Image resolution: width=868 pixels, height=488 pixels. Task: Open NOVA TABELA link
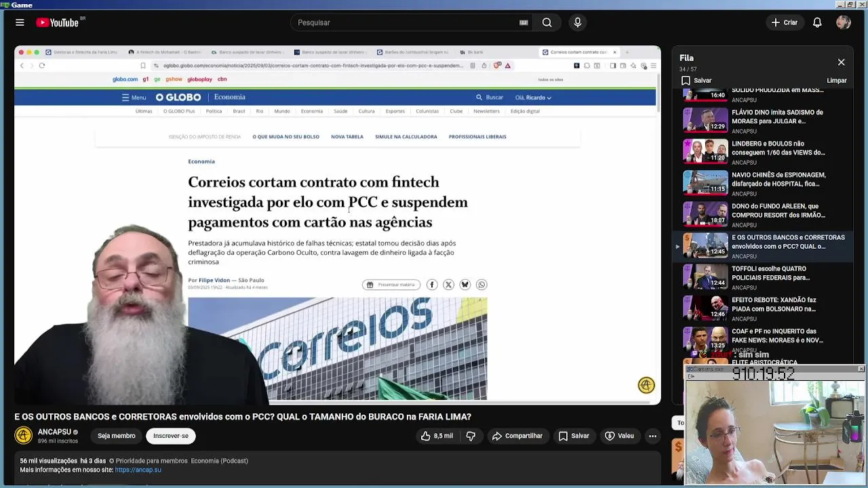coord(347,137)
